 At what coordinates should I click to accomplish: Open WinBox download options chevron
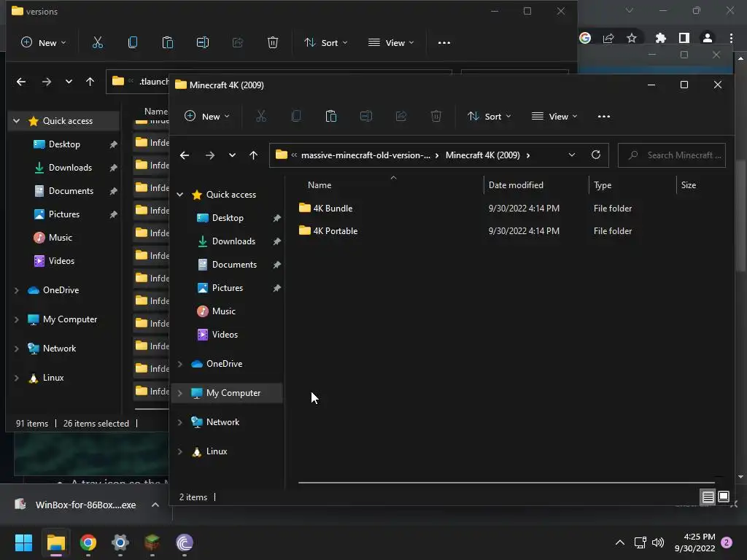coord(155,505)
